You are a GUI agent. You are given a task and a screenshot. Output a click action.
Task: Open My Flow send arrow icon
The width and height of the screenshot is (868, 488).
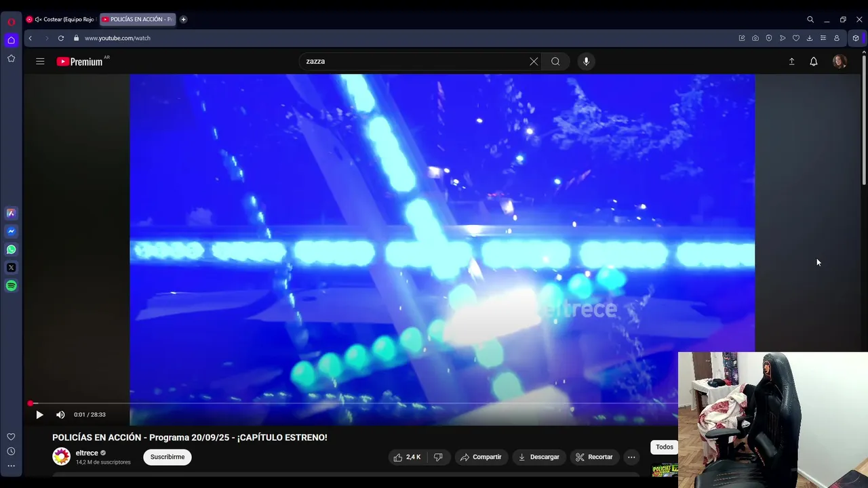(783, 38)
